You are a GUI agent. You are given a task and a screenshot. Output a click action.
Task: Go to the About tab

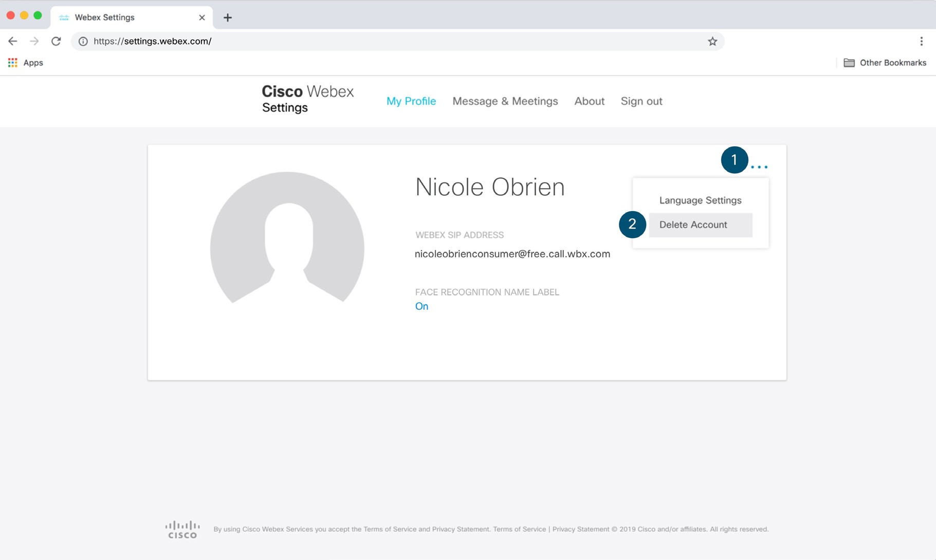(x=589, y=101)
